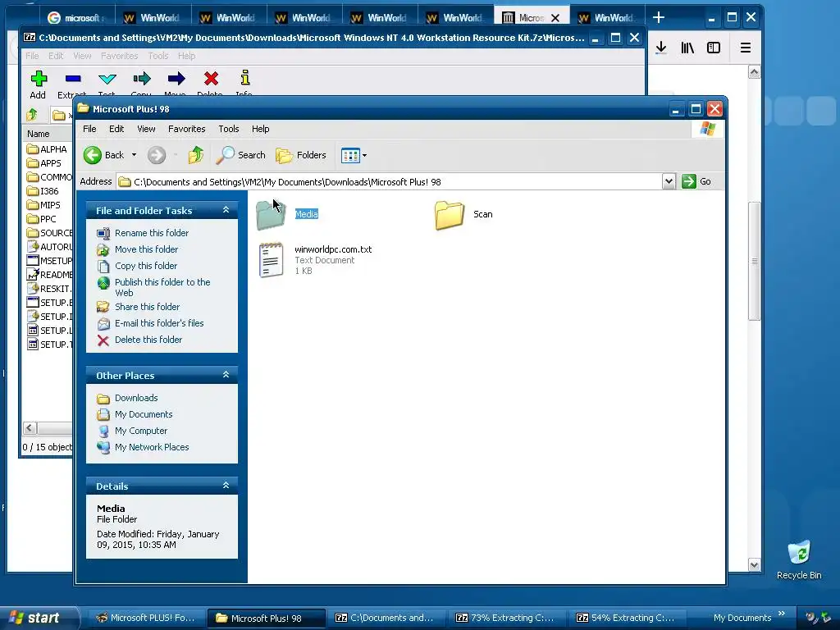Click Publish this folder to the Web

(x=162, y=287)
